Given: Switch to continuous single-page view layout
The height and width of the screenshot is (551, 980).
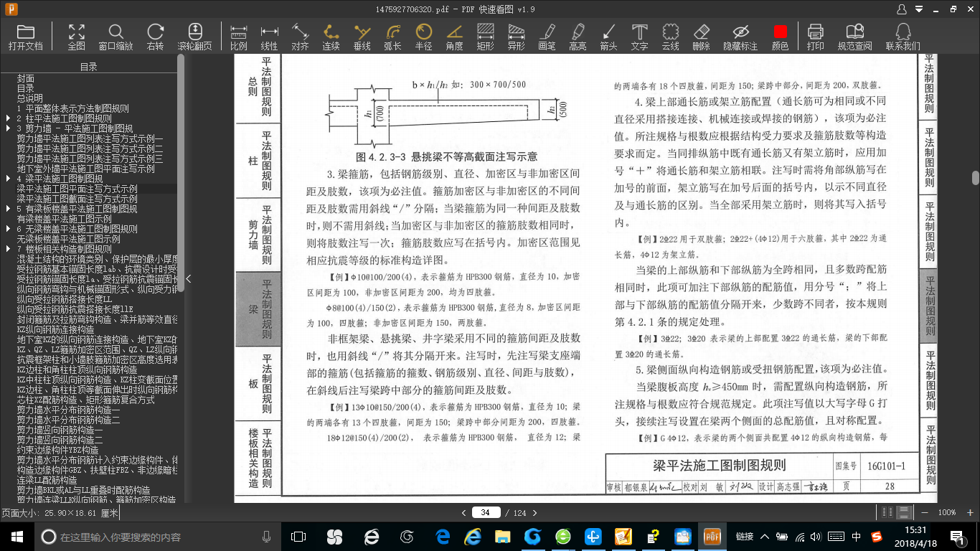Looking at the screenshot, I should click(905, 512).
